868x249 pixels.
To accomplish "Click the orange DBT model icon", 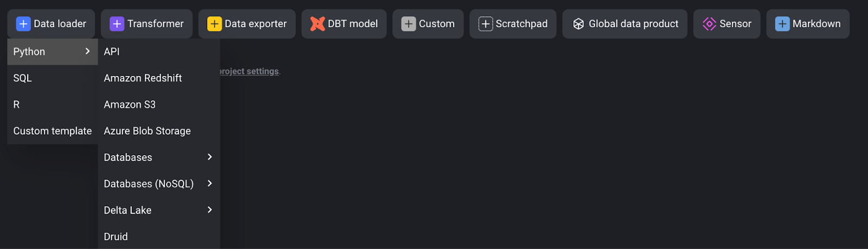I will 317,24.
